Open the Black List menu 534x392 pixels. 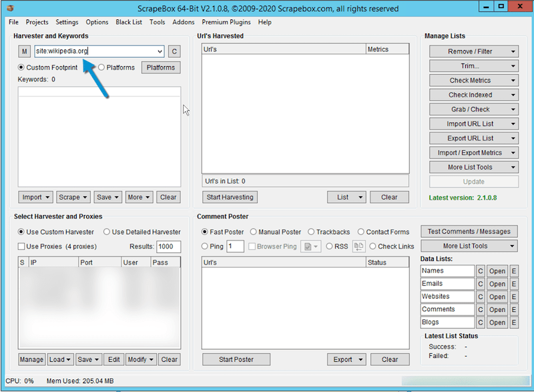129,22
